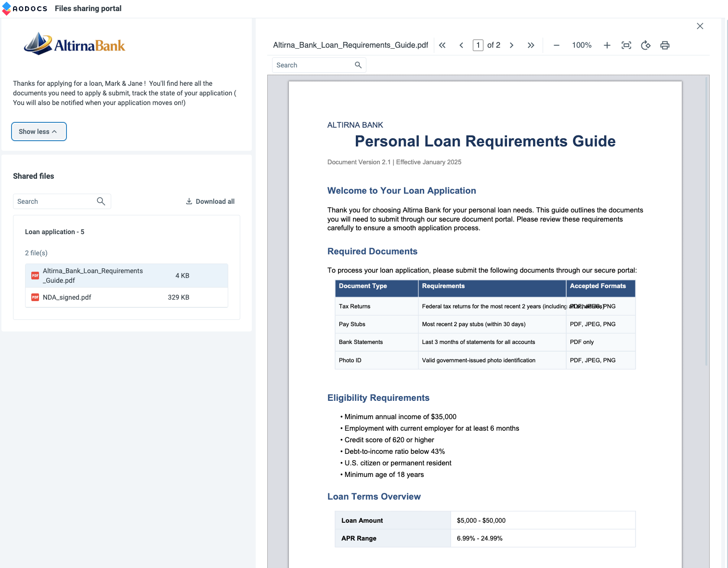Click PDF icon for Requirements Guide
The image size is (728, 568).
coord(35,276)
